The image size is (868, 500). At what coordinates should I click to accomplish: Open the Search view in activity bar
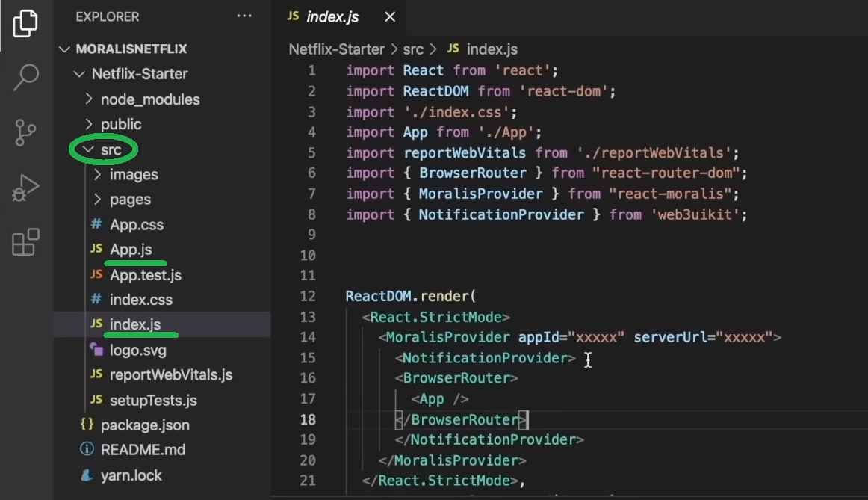25,77
